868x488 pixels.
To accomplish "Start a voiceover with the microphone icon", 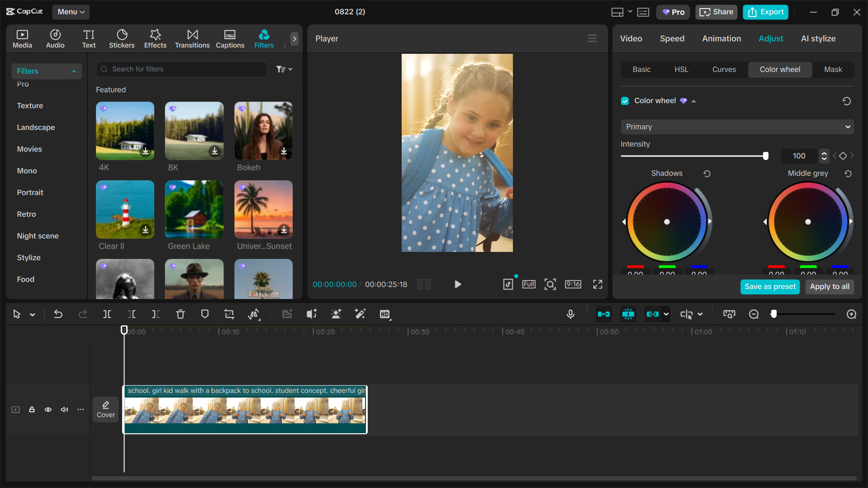I will (x=570, y=314).
